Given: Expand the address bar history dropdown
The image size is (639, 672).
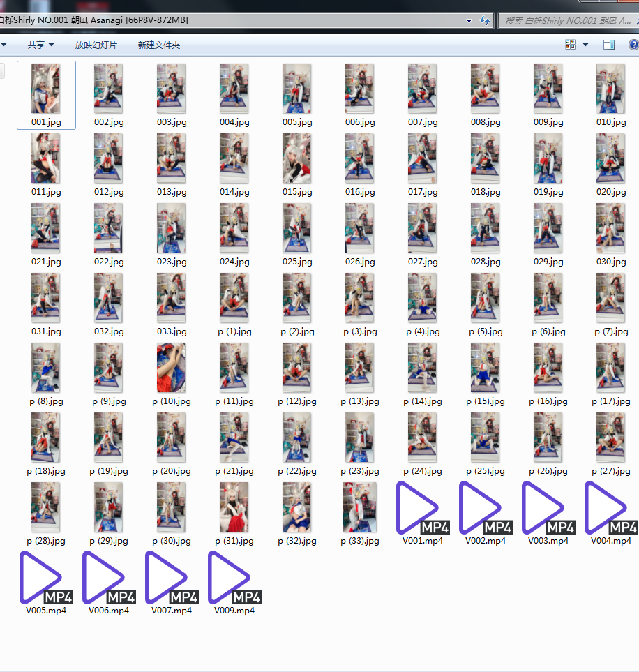Looking at the screenshot, I should 469,21.
